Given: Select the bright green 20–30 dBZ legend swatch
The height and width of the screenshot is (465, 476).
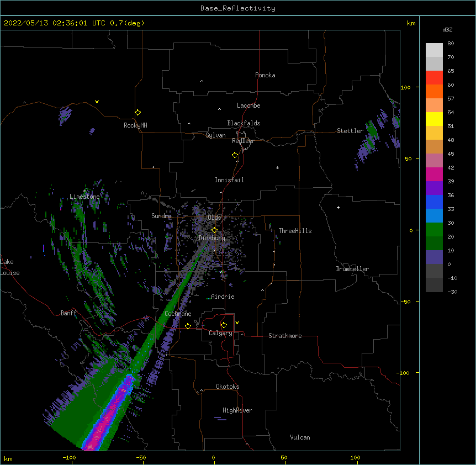Looking at the screenshot, I should click(434, 230).
